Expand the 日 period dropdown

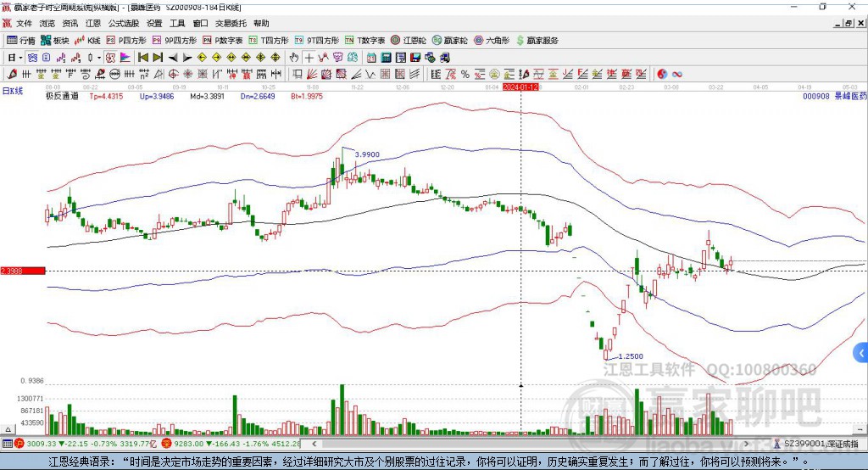[x=20, y=58]
